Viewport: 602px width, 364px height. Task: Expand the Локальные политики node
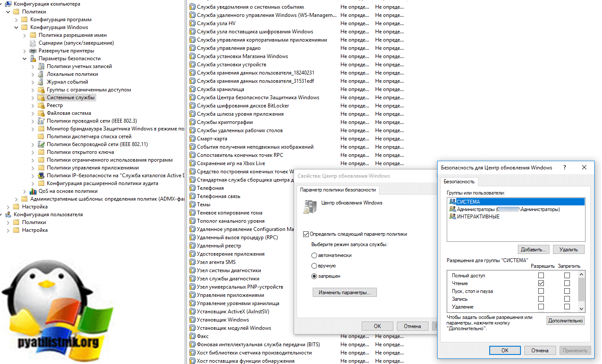[33, 74]
